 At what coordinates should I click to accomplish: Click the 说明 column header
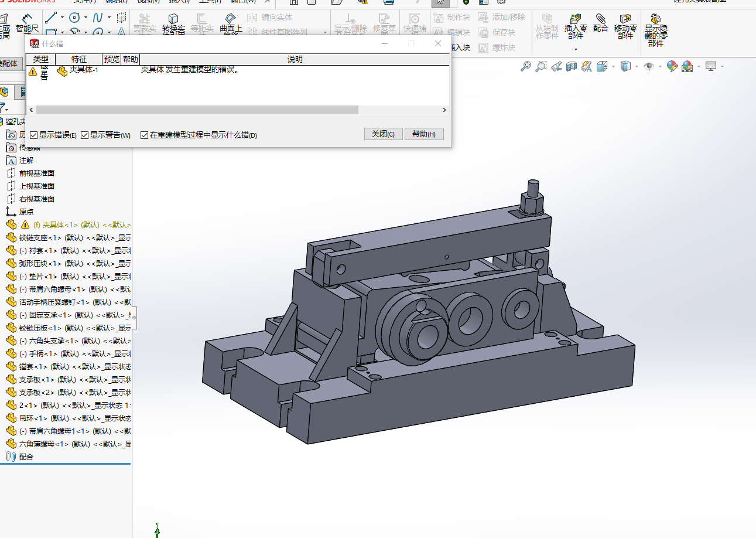[295, 59]
